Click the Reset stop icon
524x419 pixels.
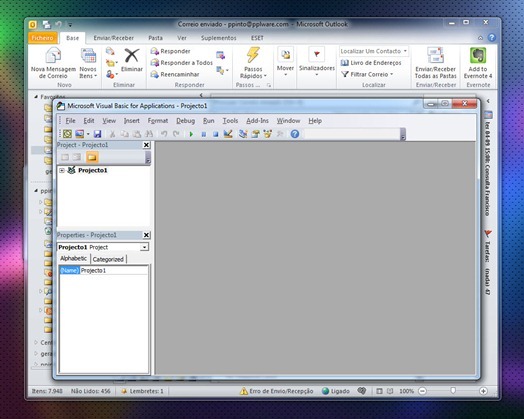(x=216, y=134)
